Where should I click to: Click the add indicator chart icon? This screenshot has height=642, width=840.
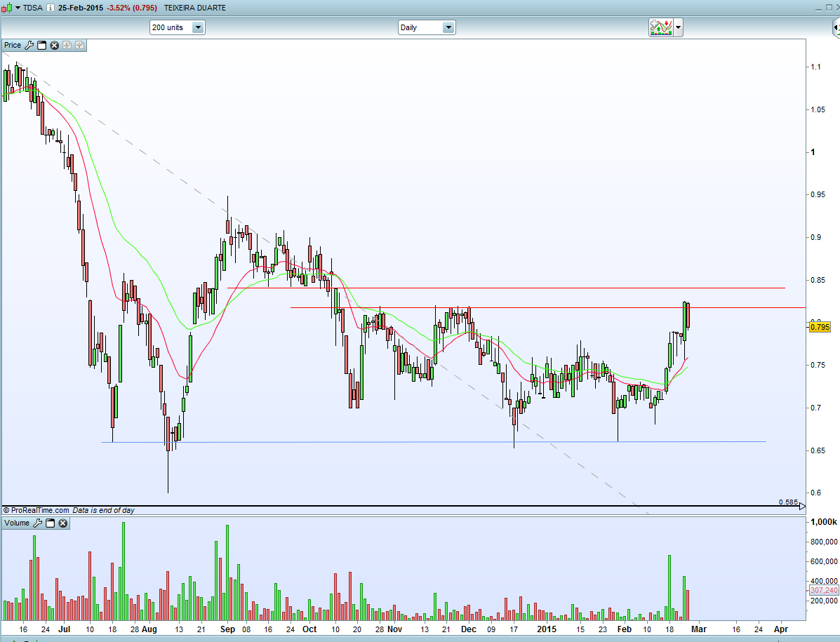[660, 27]
